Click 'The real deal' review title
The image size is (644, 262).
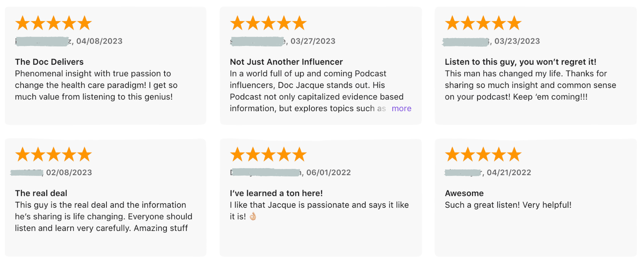(41, 193)
